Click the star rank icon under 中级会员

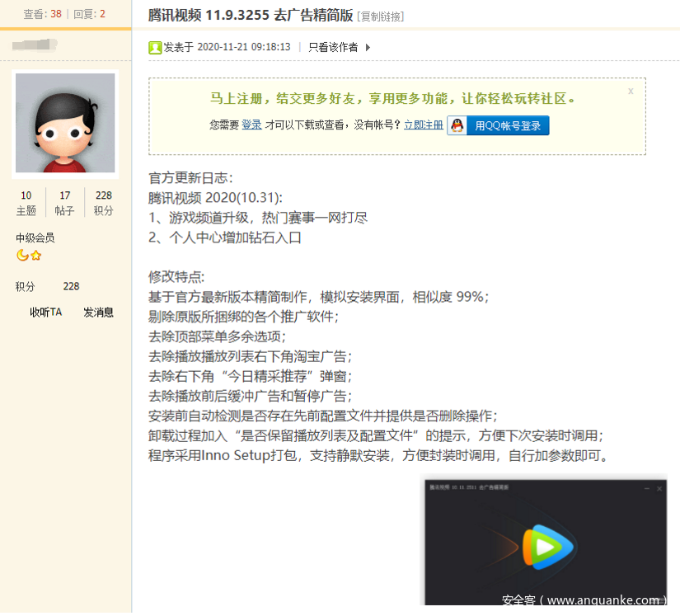(x=36, y=256)
